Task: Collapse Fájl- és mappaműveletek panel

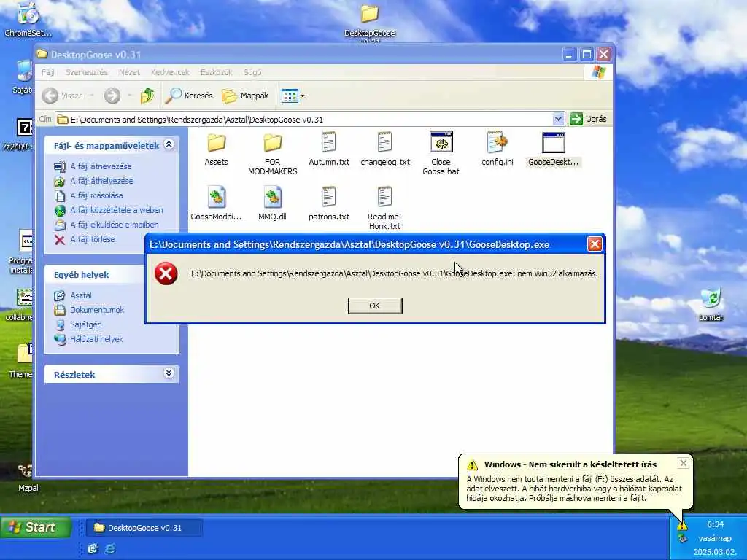Action: click(x=169, y=144)
